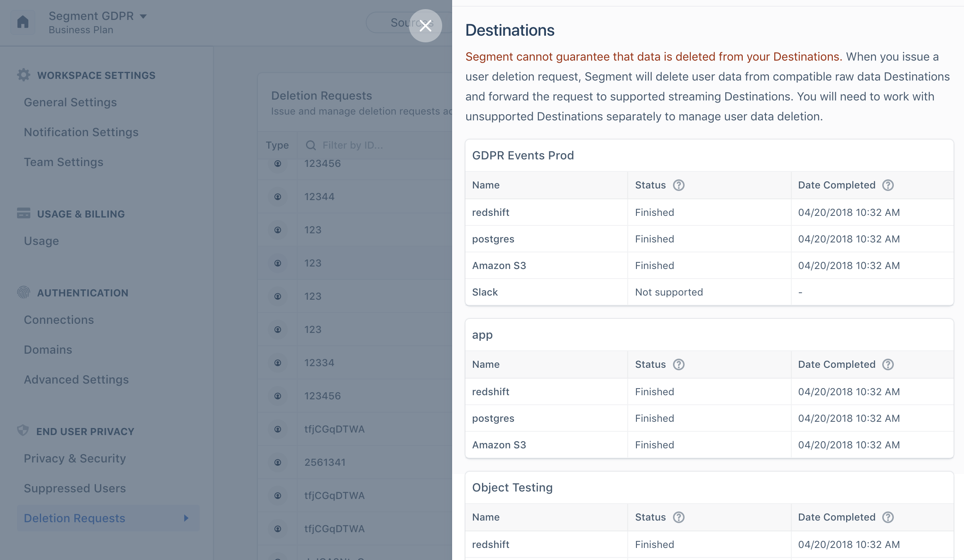Select the deletion request row 12334

[x=355, y=363]
